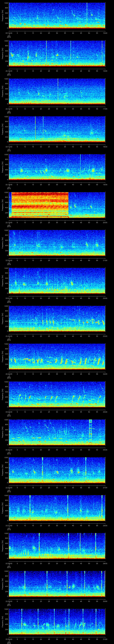Image resolution: width=114 pixels, height=644 pixels.
Task: Click the 22:25:00 start time label
Action: pos(9,450)
